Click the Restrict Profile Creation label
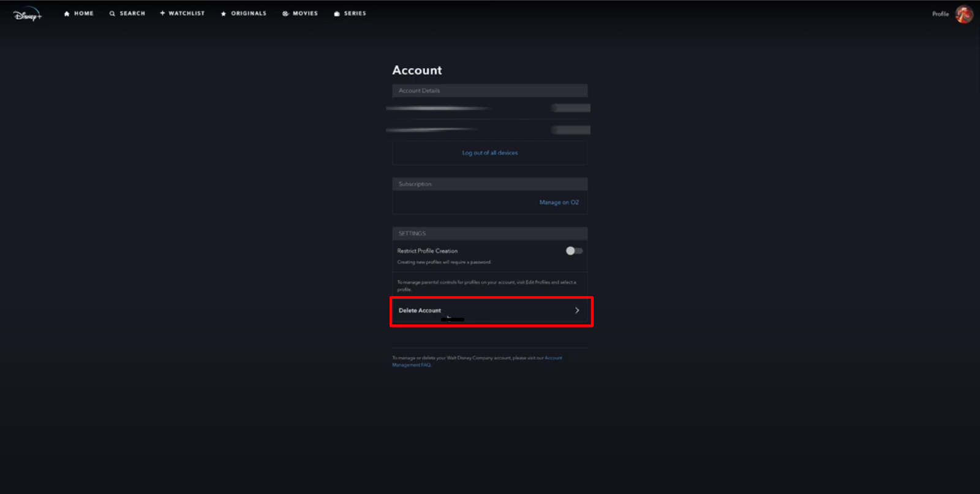Image resolution: width=980 pixels, height=494 pixels. click(x=428, y=251)
